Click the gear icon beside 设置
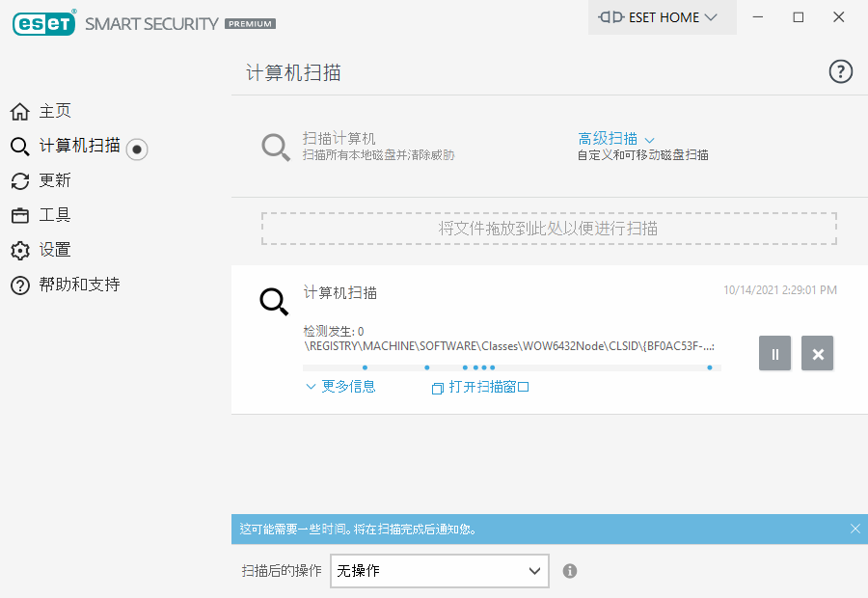This screenshot has height=598, width=868. click(x=20, y=250)
